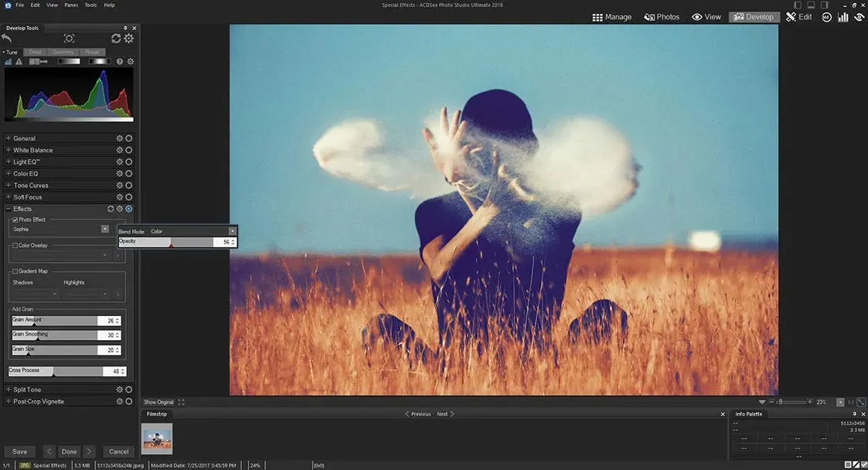Toggle the Light EQ enable circle
This screenshot has width=868, height=470.
pyautogui.click(x=129, y=162)
